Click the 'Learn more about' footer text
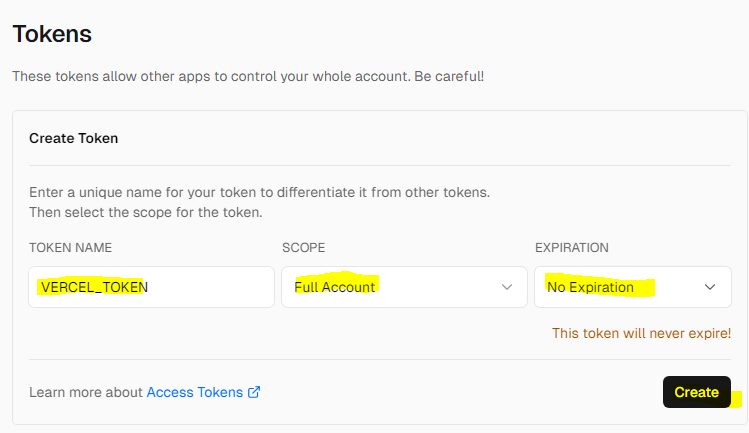 (86, 392)
